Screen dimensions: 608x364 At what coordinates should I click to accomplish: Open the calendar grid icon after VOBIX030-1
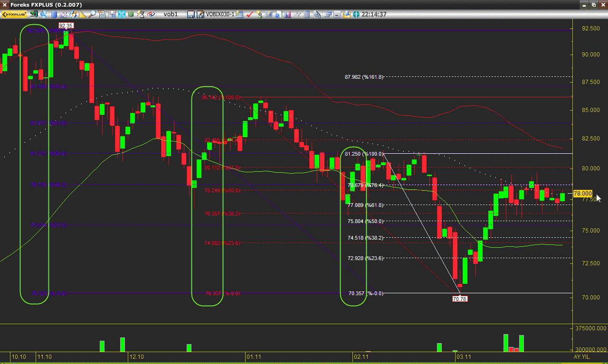(239, 14)
